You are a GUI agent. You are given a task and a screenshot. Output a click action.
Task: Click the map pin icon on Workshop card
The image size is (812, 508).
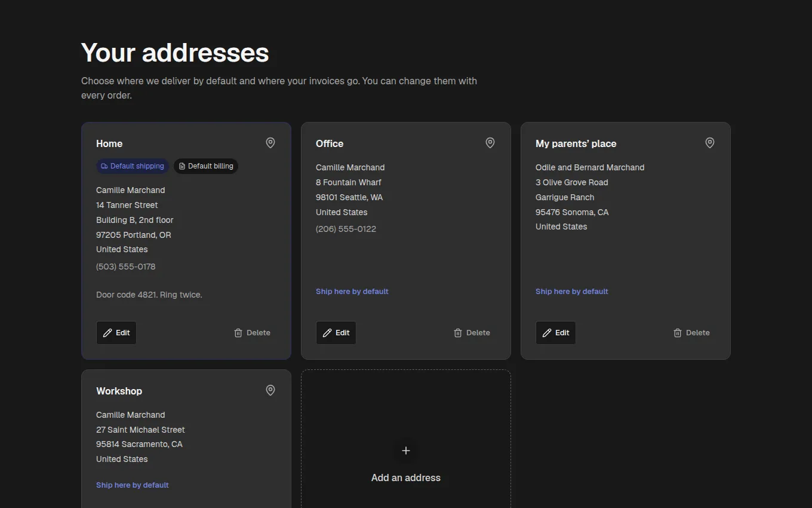click(270, 390)
